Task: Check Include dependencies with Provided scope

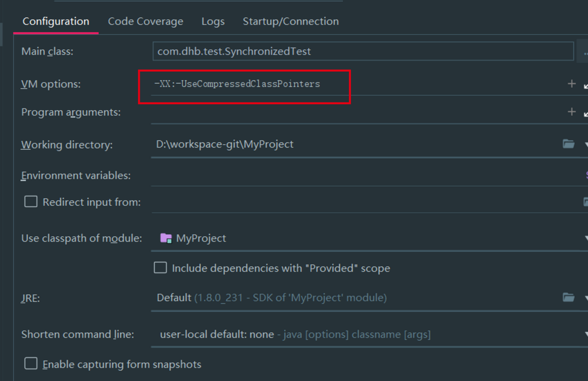Action: coord(160,267)
